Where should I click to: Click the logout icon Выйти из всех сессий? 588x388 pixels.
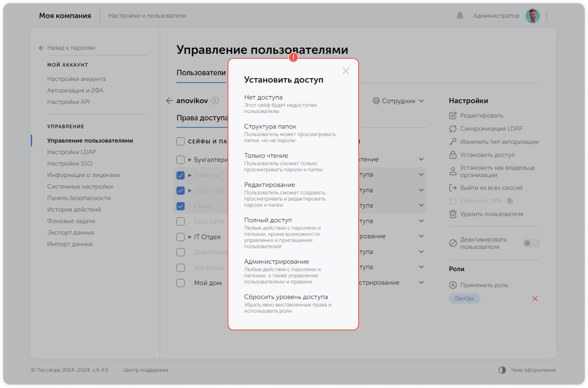453,188
